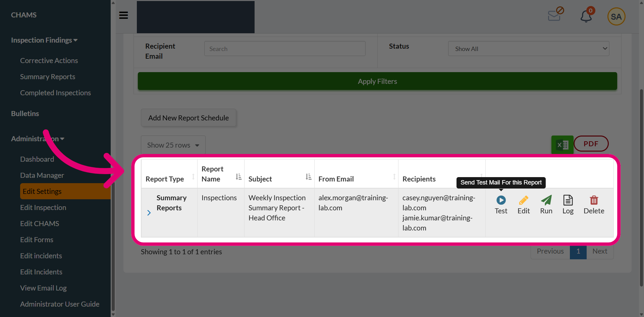This screenshot has height=317, width=644.
Task: Export the table to Excel
Action: coord(562,145)
